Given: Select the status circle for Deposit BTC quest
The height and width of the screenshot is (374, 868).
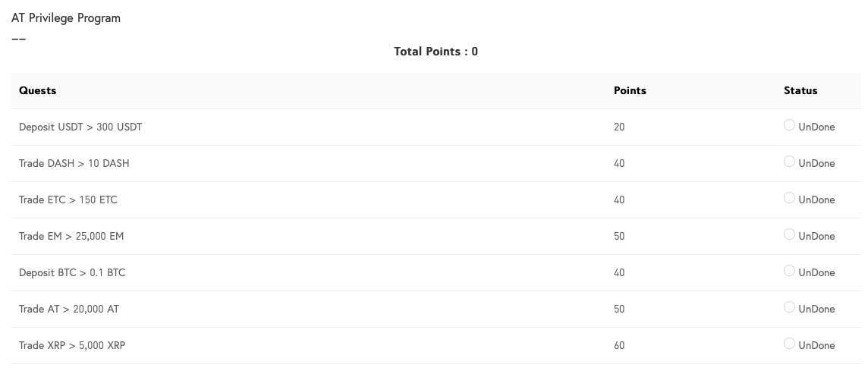Looking at the screenshot, I should tap(789, 271).
